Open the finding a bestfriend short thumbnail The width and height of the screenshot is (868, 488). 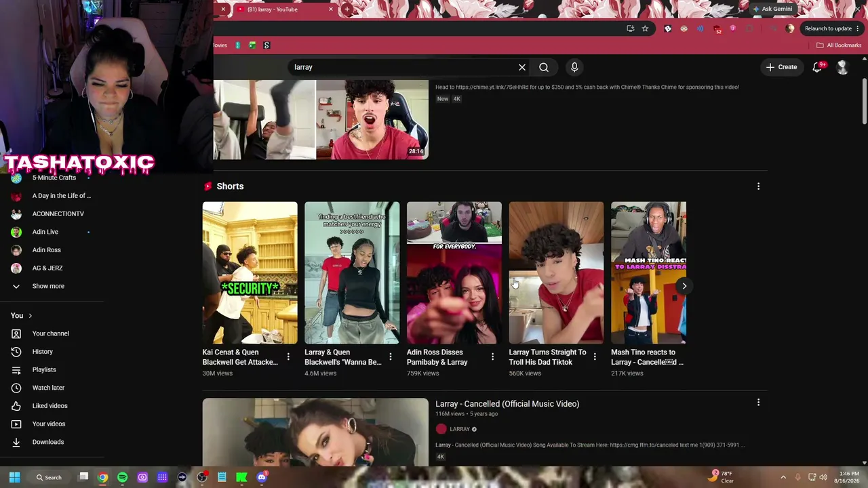352,272
